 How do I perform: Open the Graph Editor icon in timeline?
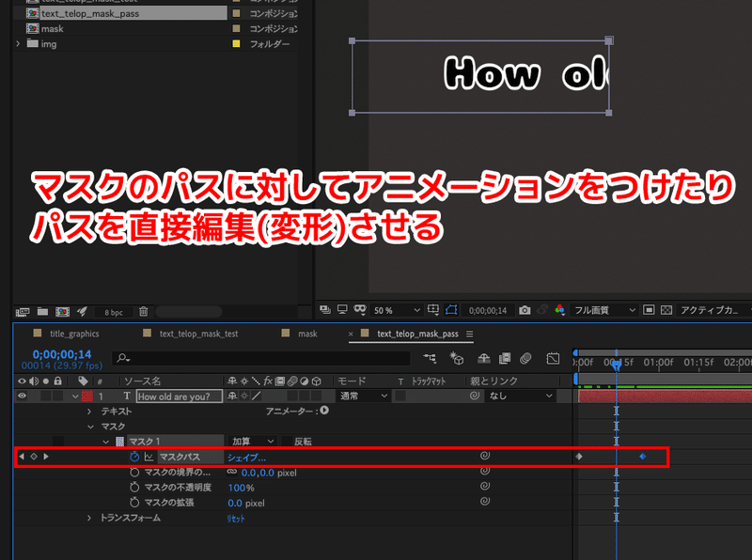pos(551,357)
